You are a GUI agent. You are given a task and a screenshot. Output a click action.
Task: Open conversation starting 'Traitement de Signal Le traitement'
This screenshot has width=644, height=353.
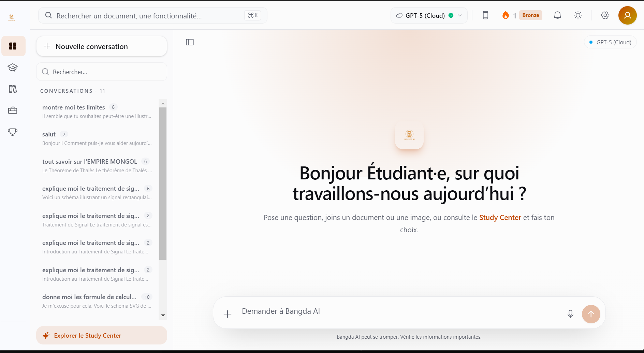pyautogui.click(x=97, y=220)
